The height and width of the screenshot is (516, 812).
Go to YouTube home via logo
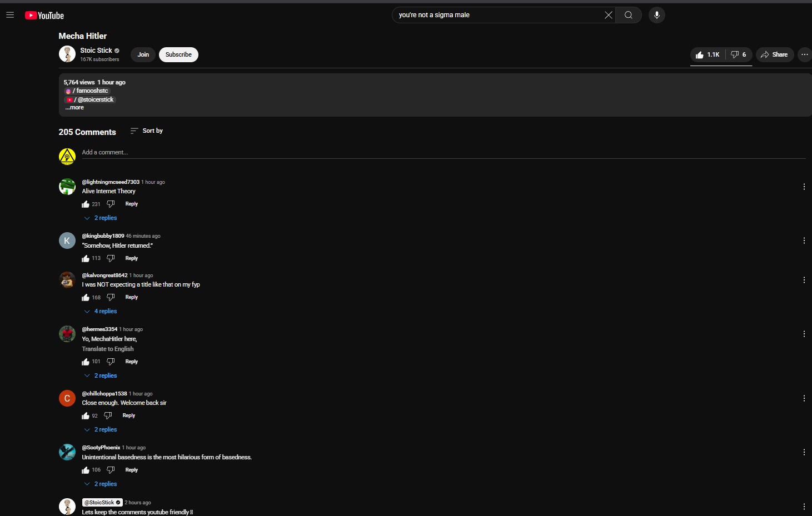[x=44, y=16]
